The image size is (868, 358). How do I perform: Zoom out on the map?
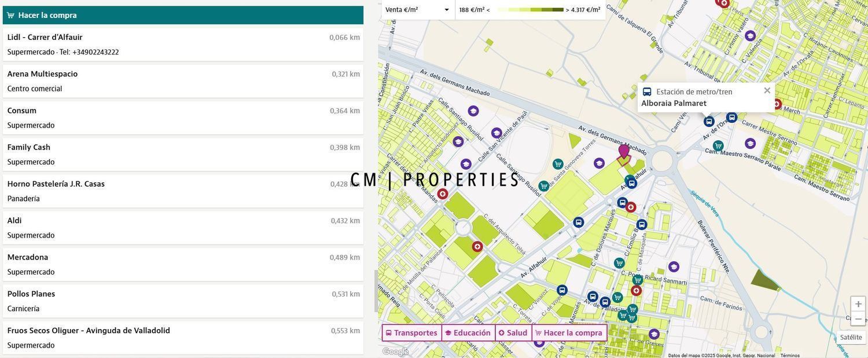(858, 319)
